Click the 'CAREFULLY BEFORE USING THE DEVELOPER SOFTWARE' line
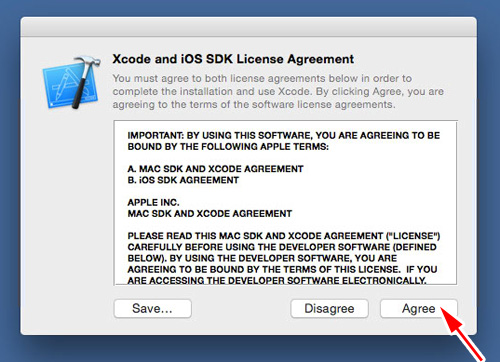The width and height of the screenshot is (500, 362). coord(282,247)
